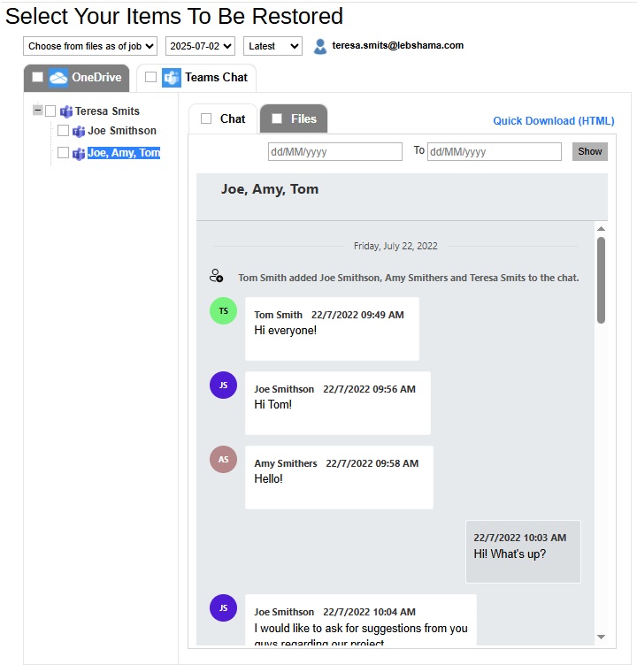Click the 'Friday, July 22, 2022' date separator
637x672 pixels.
[x=395, y=246]
